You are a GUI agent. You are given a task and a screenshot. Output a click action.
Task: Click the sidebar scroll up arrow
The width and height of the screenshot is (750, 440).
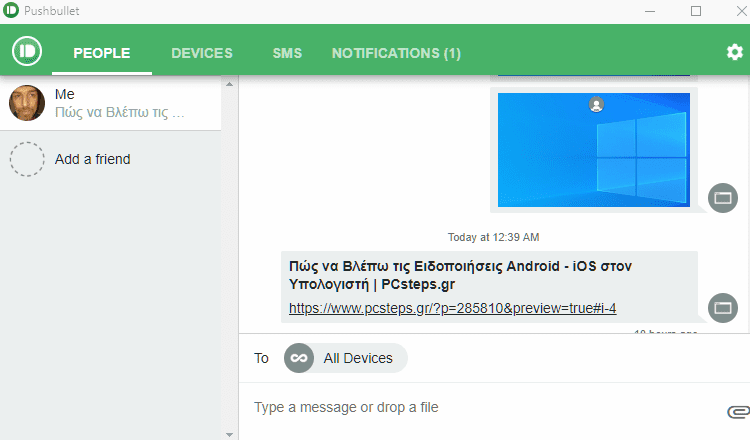click(230, 84)
